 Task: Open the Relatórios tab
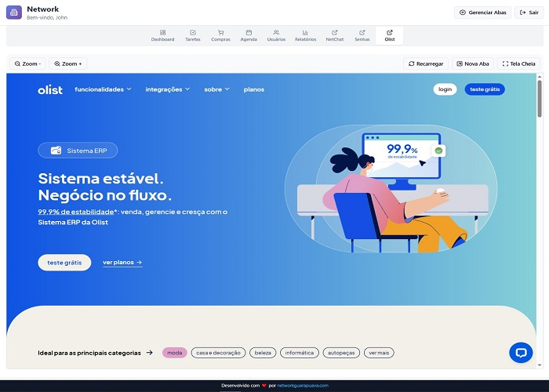pyautogui.click(x=305, y=36)
